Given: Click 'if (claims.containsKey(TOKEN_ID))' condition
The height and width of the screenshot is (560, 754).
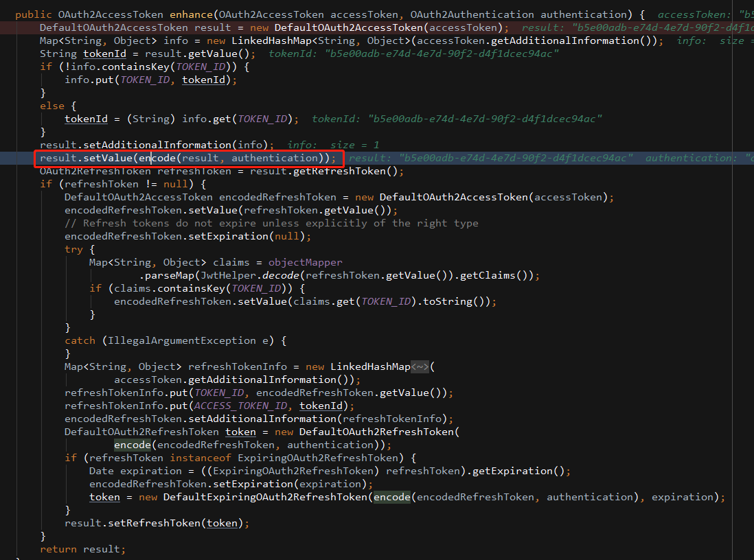Looking at the screenshot, I should 197,288.
